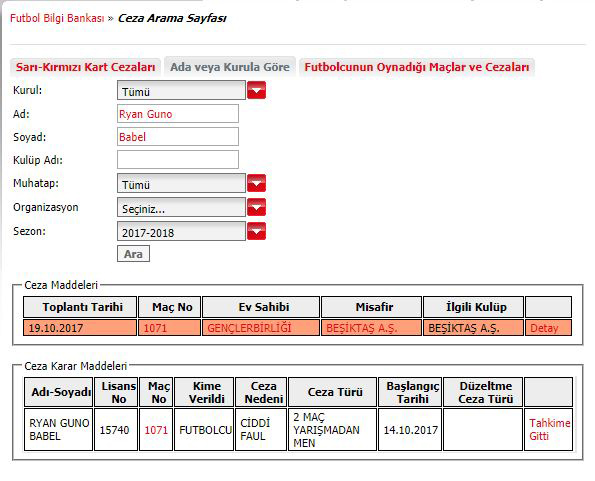
Task: Switch to Sarı-Kırmızı Kart Cezaları tab
Action: click(x=85, y=67)
